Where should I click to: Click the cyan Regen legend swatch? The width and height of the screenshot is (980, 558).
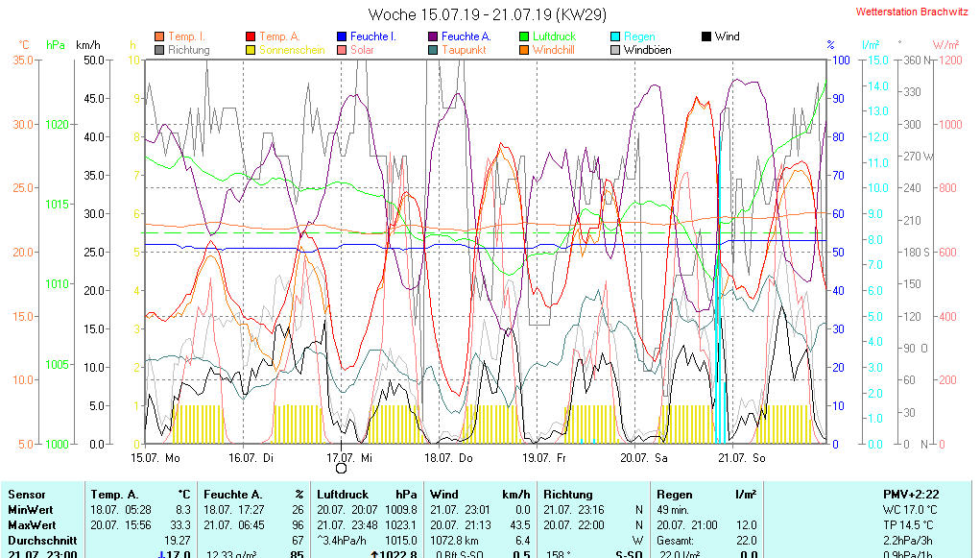615,36
